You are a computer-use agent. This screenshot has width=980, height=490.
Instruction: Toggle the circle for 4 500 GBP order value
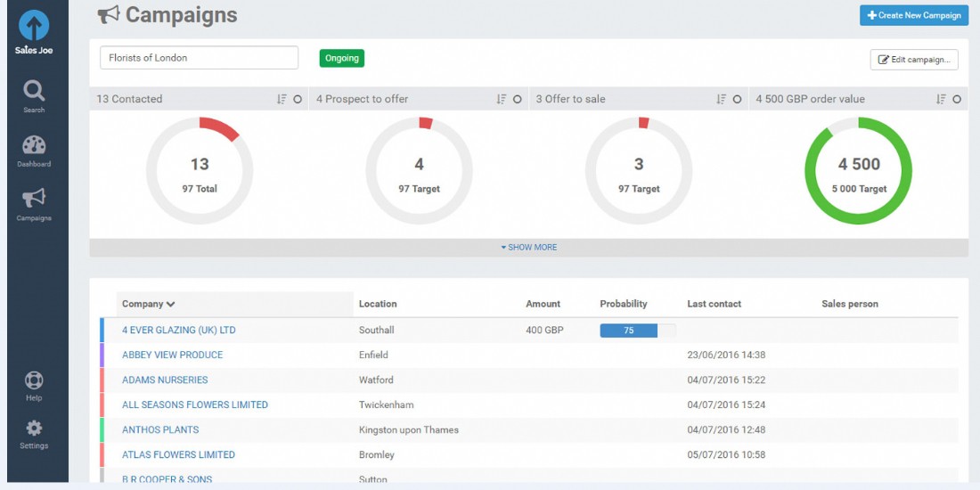957,100
